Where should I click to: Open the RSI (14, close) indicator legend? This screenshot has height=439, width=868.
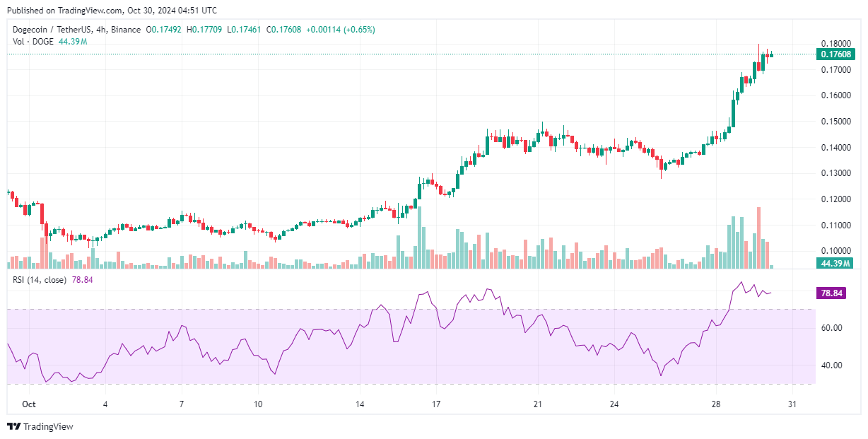point(40,280)
